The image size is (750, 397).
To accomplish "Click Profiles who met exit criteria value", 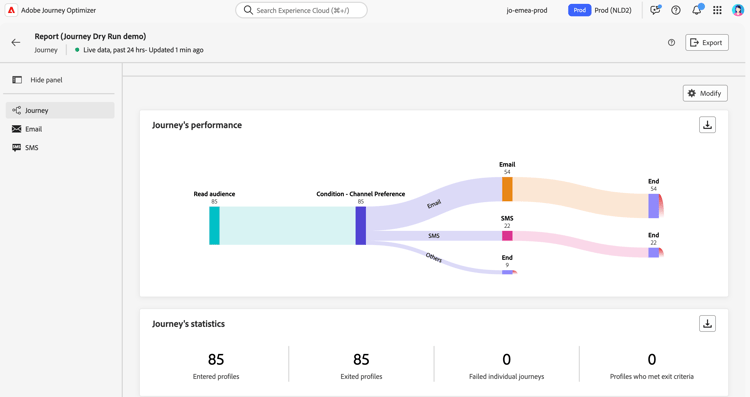I will pos(651,359).
